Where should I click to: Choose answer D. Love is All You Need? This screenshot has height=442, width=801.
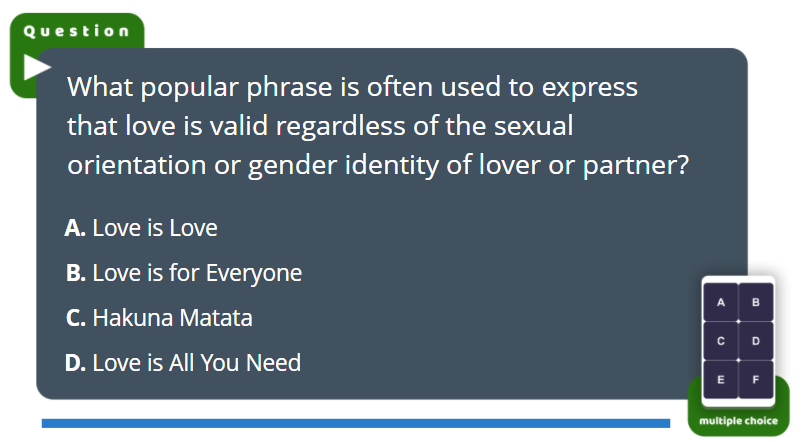point(183,363)
